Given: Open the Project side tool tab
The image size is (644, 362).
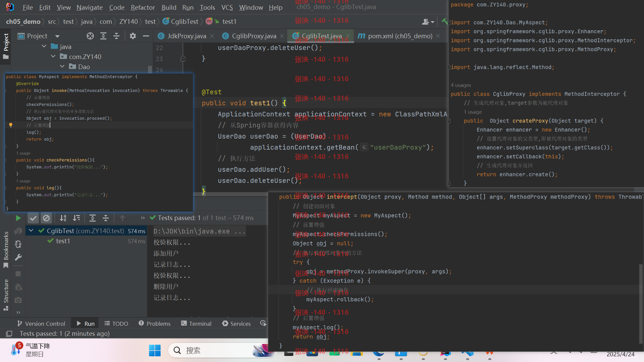Looking at the screenshot, I should [x=6, y=46].
